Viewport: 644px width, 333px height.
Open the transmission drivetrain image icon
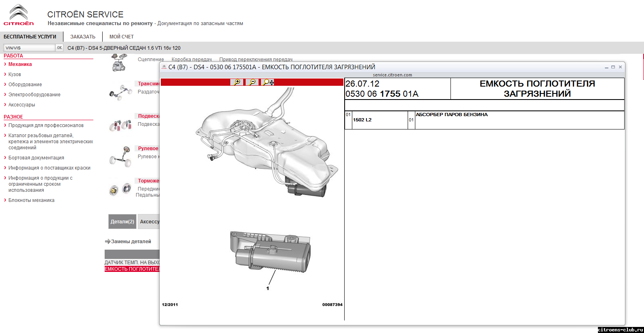pyautogui.click(x=120, y=92)
